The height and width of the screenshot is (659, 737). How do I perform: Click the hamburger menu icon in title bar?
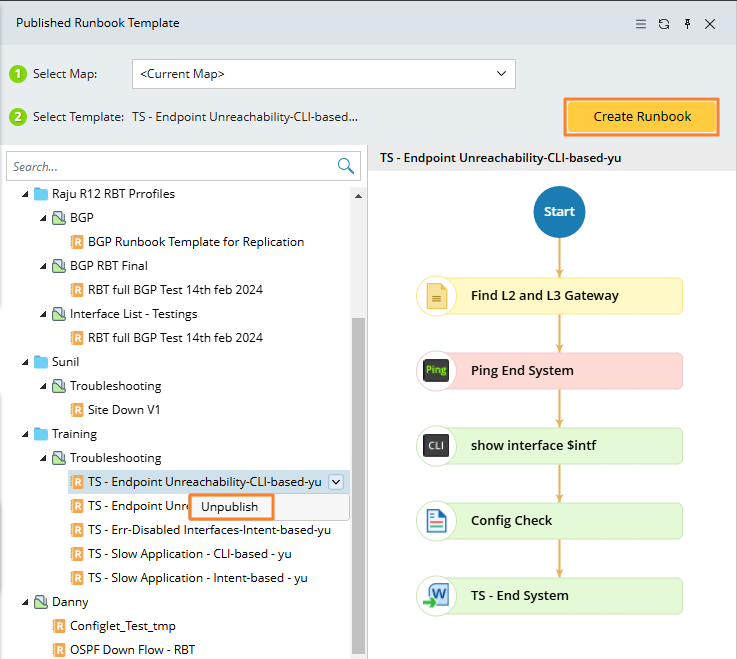pyautogui.click(x=641, y=24)
